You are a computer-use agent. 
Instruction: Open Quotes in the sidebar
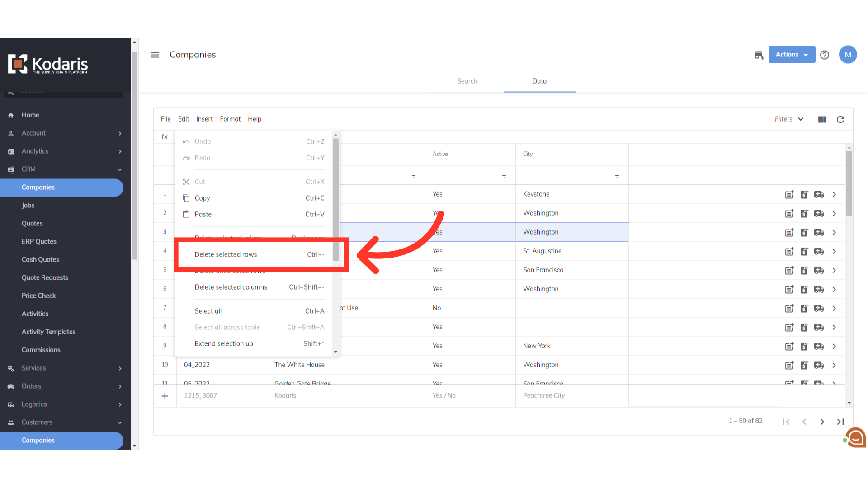click(x=32, y=223)
